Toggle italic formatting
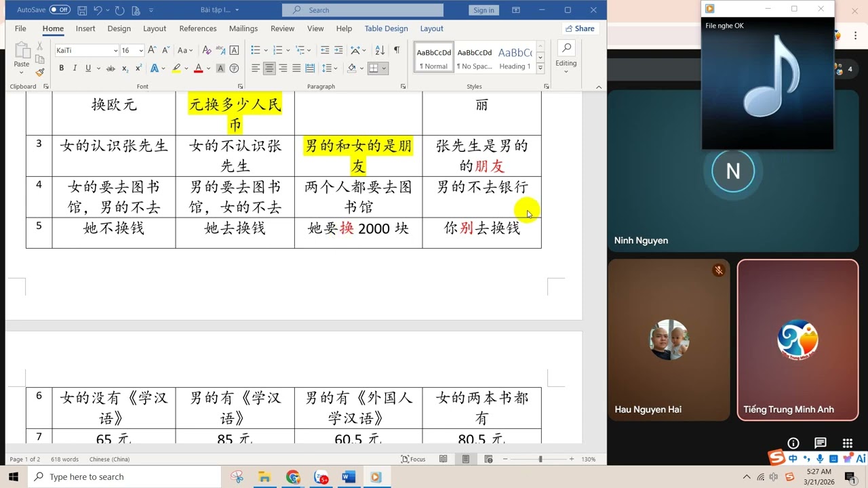Screen dimensions: 868x488 pyautogui.click(x=75, y=68)
